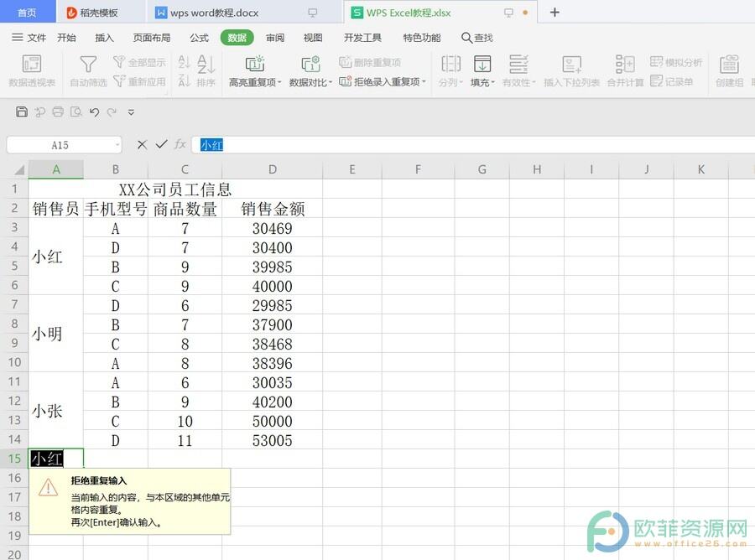Click the cell with value 53005
This screenshot has width=755, height=560.
tap(272, 440)
